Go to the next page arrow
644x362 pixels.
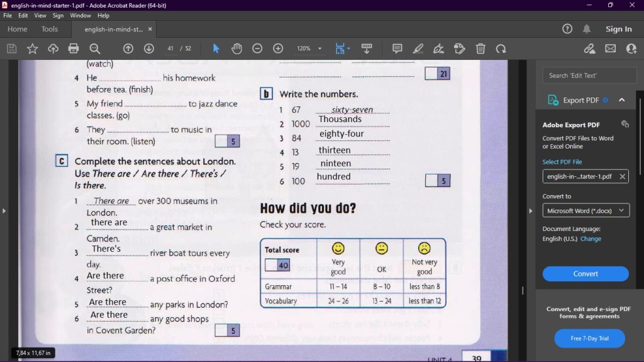[149, 48]
